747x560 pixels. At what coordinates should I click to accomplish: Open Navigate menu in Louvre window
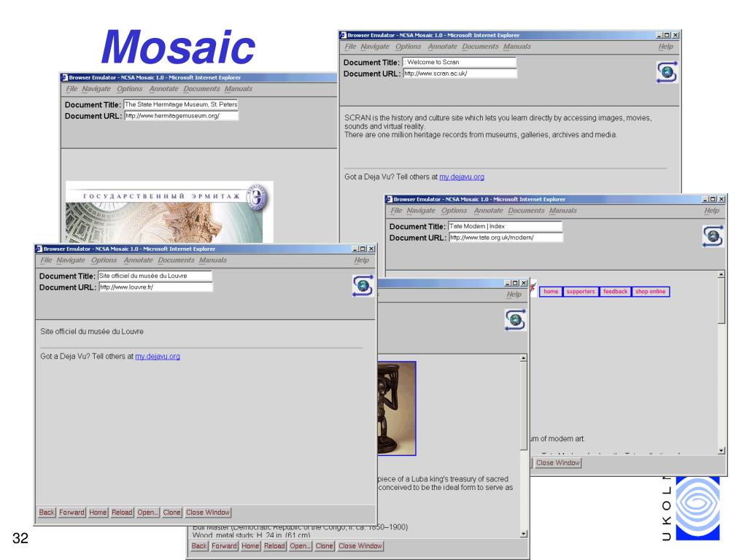pos(71,260)
